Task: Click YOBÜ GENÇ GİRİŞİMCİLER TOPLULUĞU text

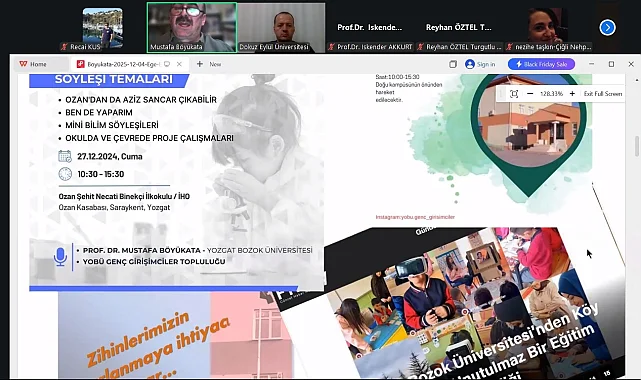Action: [154, 262]
